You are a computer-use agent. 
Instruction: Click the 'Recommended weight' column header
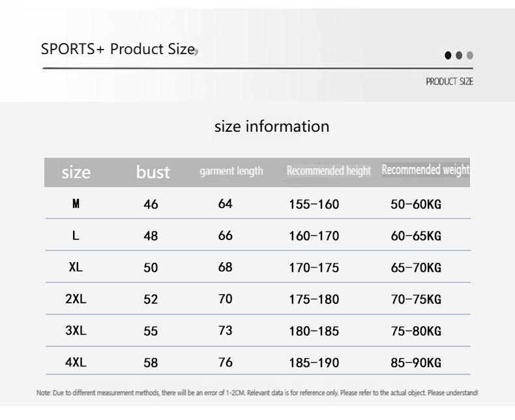click(x=425, y=170)
